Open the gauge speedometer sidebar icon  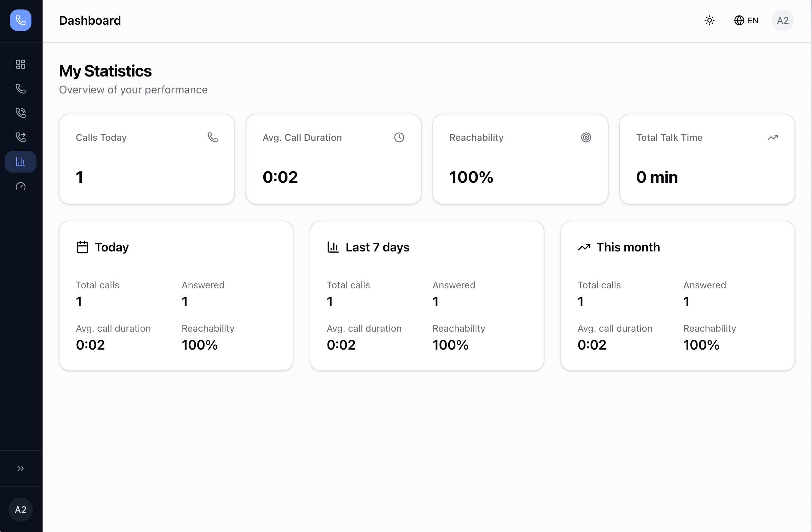(21, 186)
